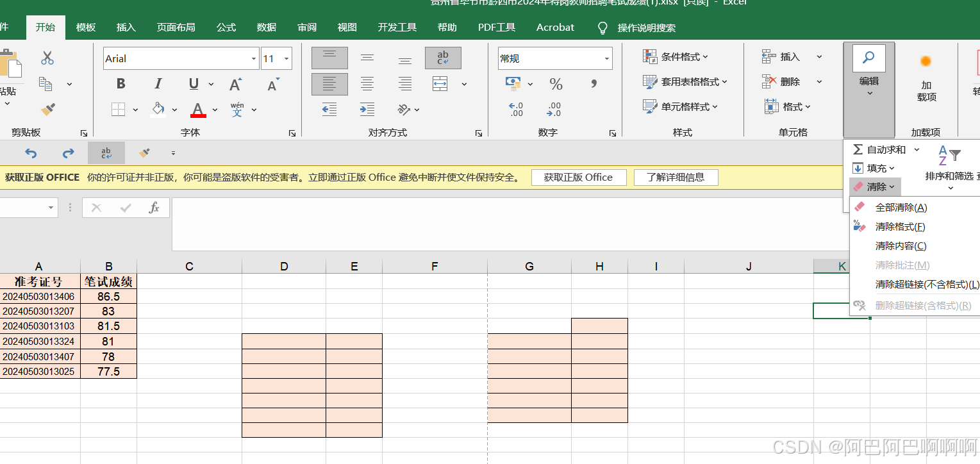Click the Undo arrow icon

tap(31, 153)
